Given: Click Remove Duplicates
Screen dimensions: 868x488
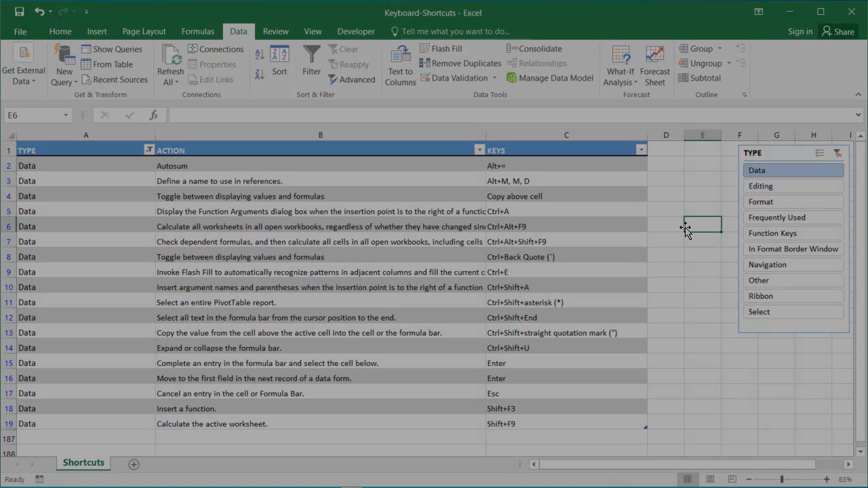Looking at the screenshot, I should click(x=460, y=63).
